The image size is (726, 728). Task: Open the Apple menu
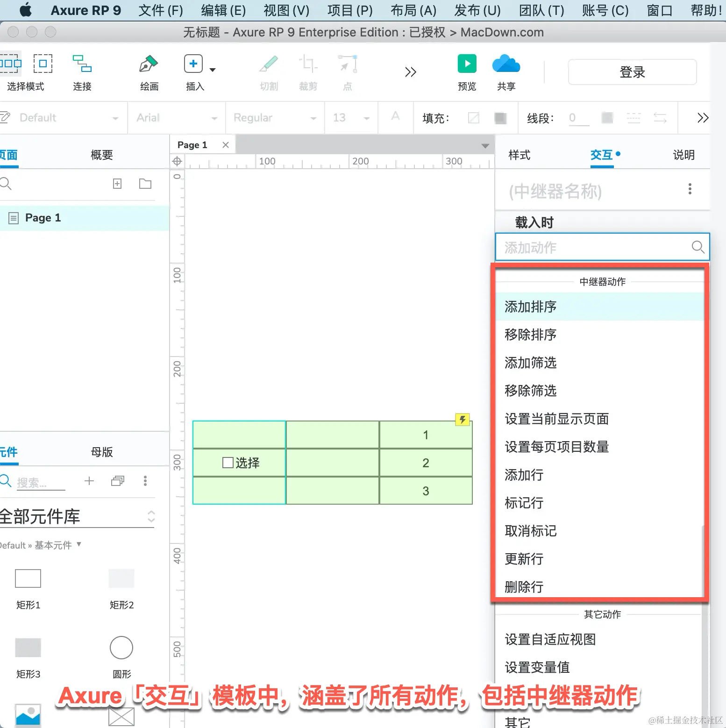26,10
